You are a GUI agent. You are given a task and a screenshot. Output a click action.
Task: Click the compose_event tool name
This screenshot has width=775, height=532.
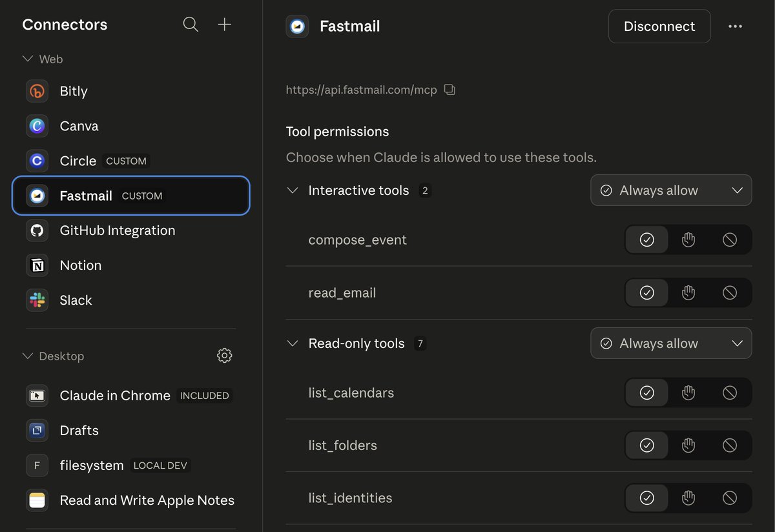click(358, 240)
